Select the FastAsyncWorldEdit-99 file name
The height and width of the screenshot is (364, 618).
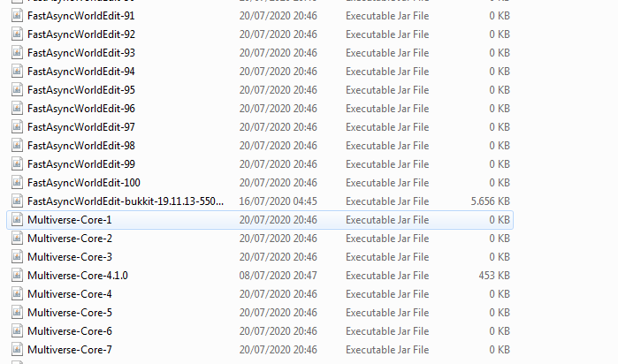[81, 163]
